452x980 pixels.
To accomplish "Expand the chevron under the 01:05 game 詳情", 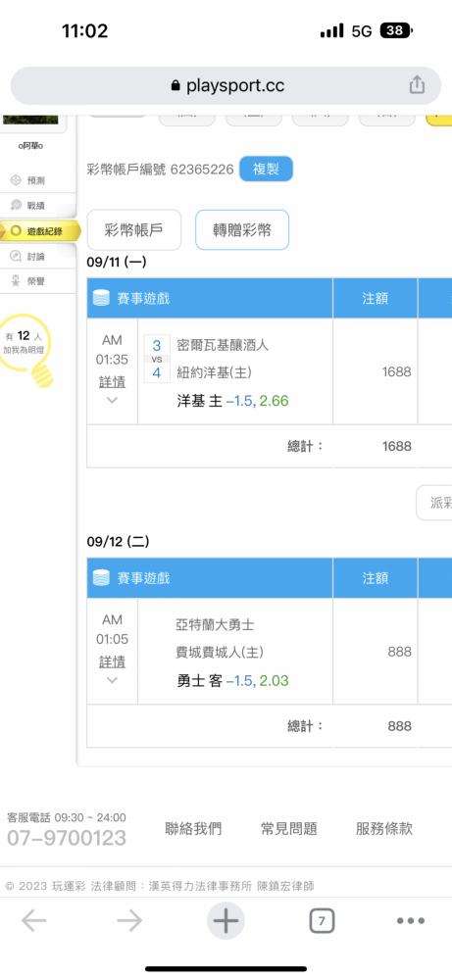I will (x=112, y=680).
